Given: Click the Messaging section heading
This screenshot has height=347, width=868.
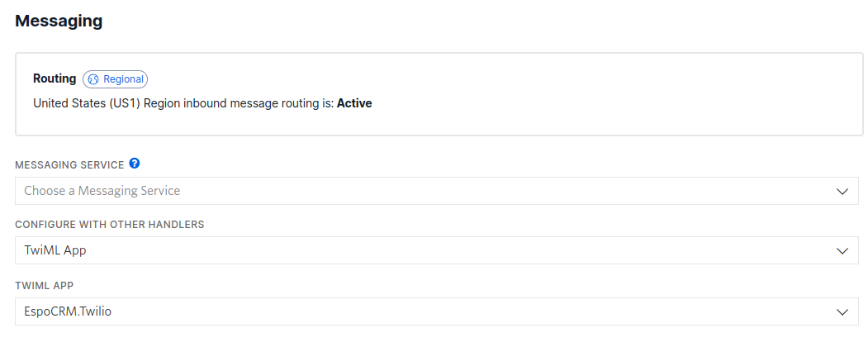Looking at the screenshot, I should click(x=59, y=21).
